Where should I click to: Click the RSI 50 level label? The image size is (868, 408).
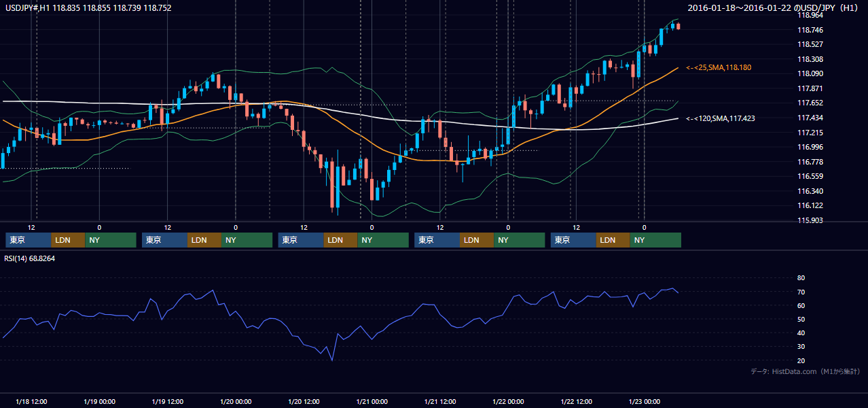[801, 319]
